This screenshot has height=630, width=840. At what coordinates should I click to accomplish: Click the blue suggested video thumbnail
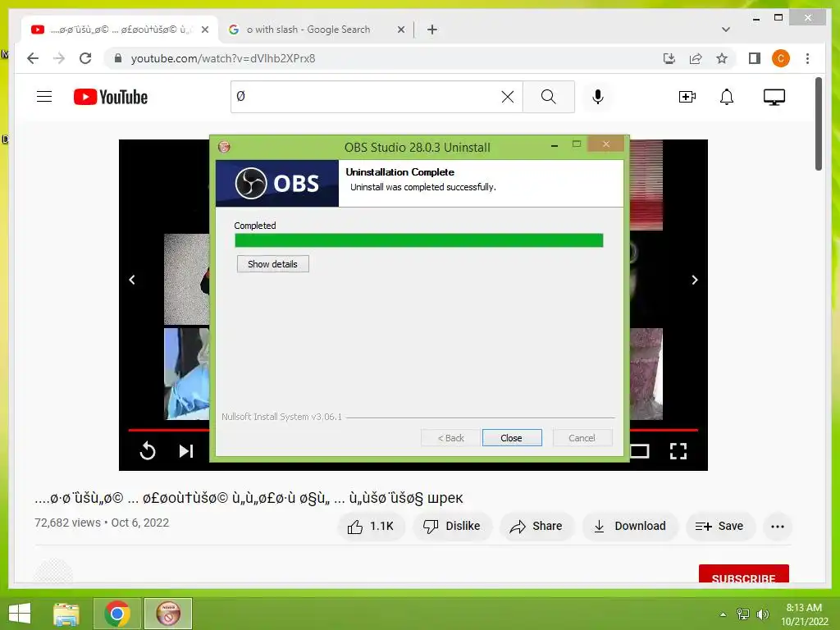point(186,374)
